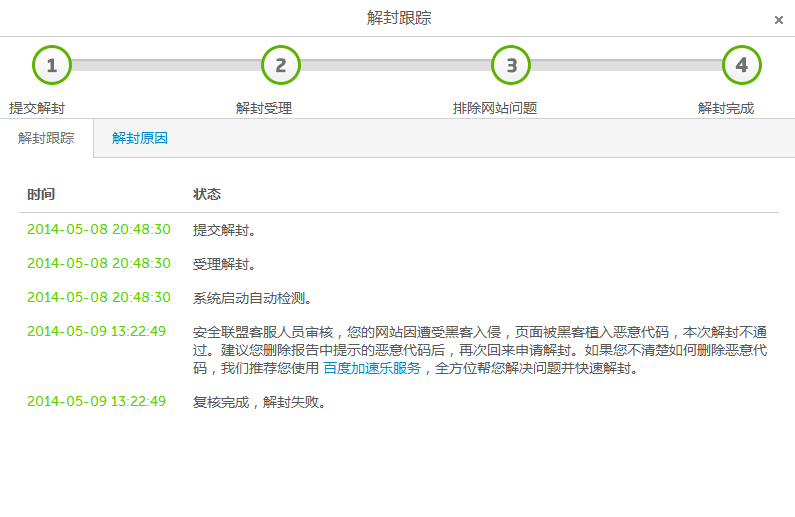
Task: Open the 解封跟踪 tab
Action: [x=46, y=138]
